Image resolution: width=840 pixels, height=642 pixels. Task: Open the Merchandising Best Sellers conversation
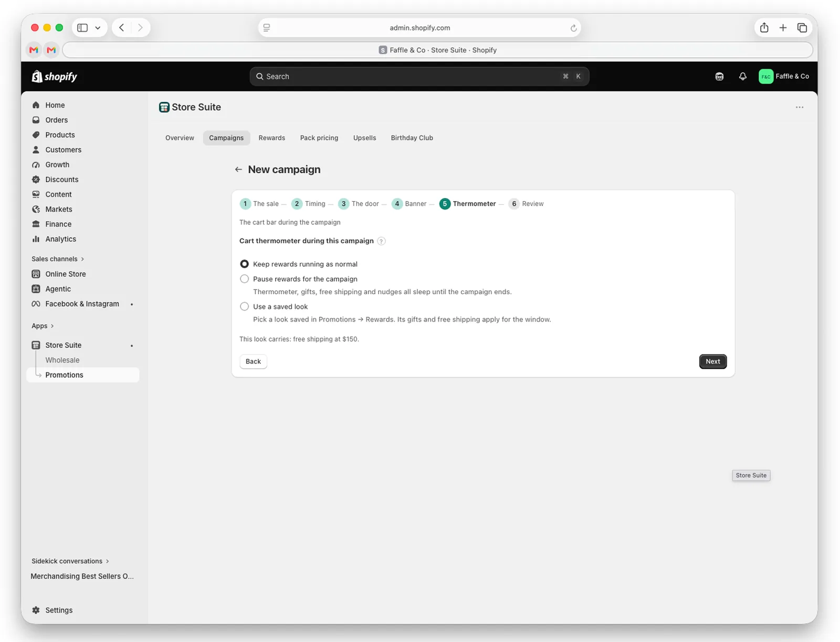pos(82,576)
